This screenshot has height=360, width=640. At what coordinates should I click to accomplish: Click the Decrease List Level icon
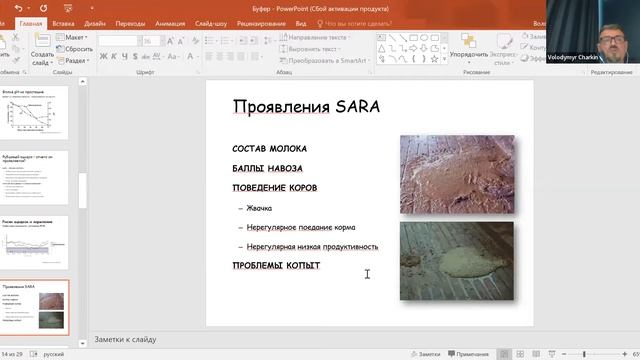(x=243, y=40)
